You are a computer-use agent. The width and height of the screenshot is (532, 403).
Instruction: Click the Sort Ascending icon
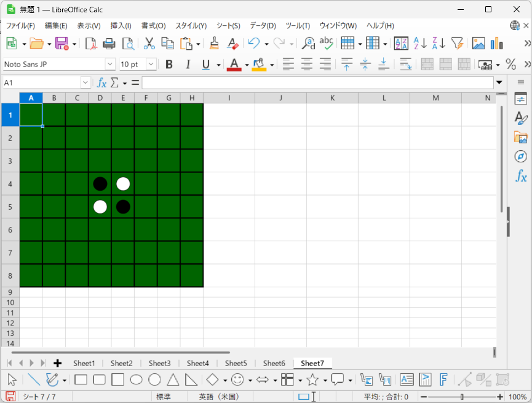pyautogui.click(x=420, y=43)
